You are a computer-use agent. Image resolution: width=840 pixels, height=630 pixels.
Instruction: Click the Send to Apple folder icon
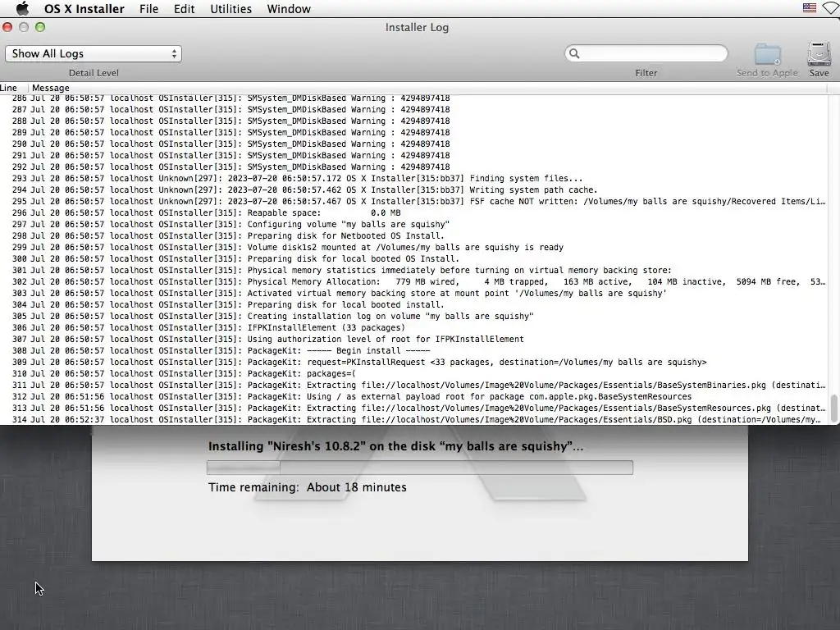pos(767,55)
